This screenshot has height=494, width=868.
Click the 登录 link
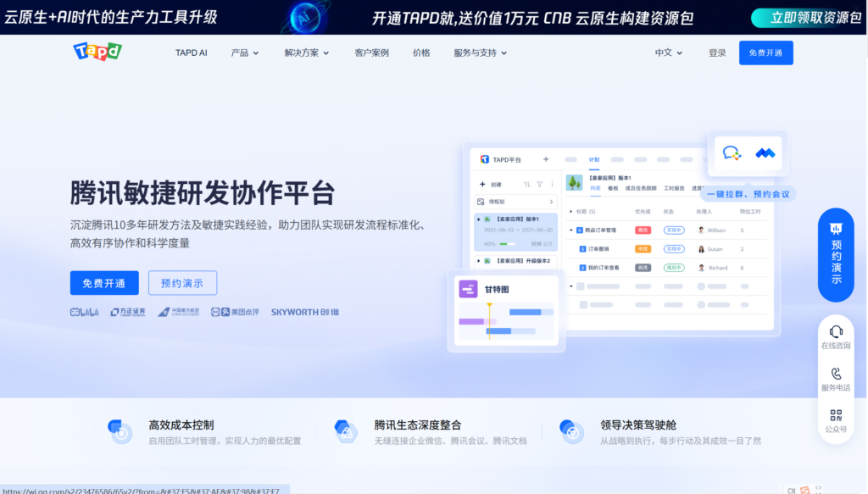[717, 53]
